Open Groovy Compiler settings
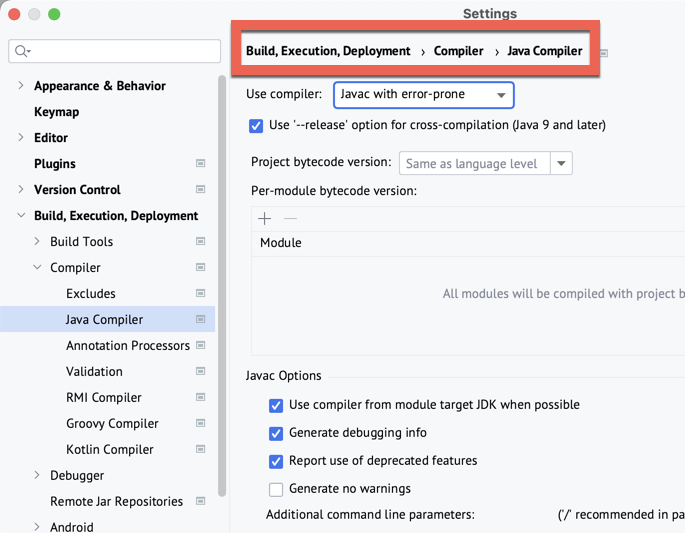This screenshot has height=533, width=685. coord(112,423)
